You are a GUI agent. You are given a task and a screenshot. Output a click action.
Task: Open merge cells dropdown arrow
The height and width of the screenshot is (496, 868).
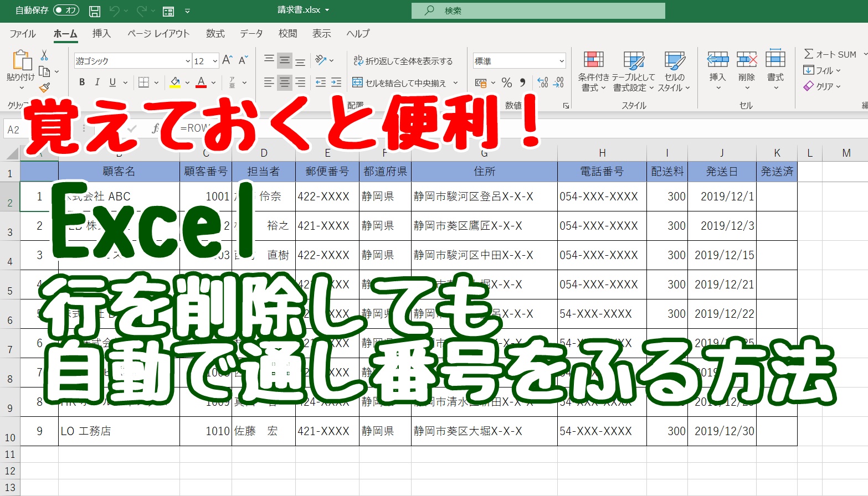coord(456,83)
